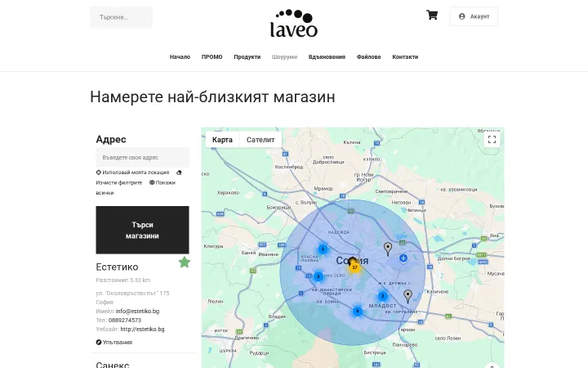Open the Естетико store title
Image resolution: width=588 pixels, height=368 pixels.
[117, 267]
